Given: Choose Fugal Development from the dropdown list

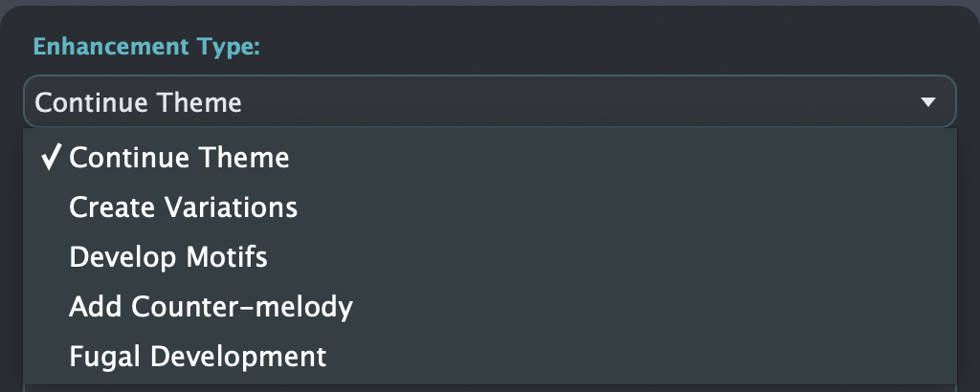Looking at the screenshot, I should [x=489, y=357].
